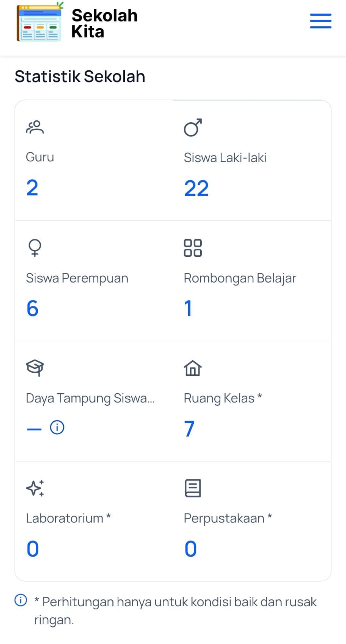Image resolution: width=346 pixels, height=644 pixels.
Task: Click the Siswa Perempuan label
Action: [x=77, y=278]
